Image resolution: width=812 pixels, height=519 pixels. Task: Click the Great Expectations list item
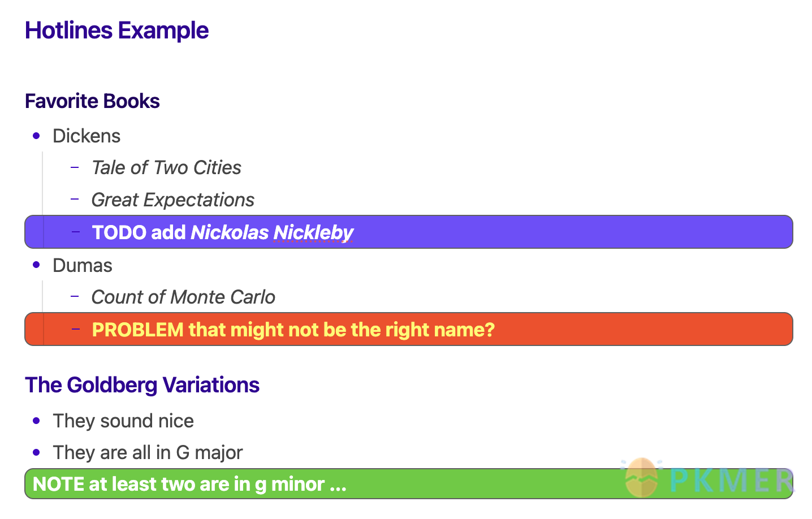[172, 200]
